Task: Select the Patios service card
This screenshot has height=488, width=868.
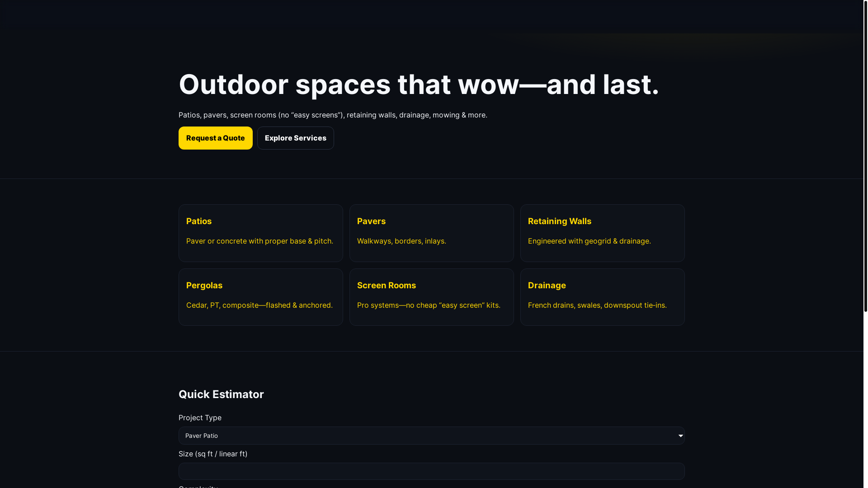Action: (260, 233)
